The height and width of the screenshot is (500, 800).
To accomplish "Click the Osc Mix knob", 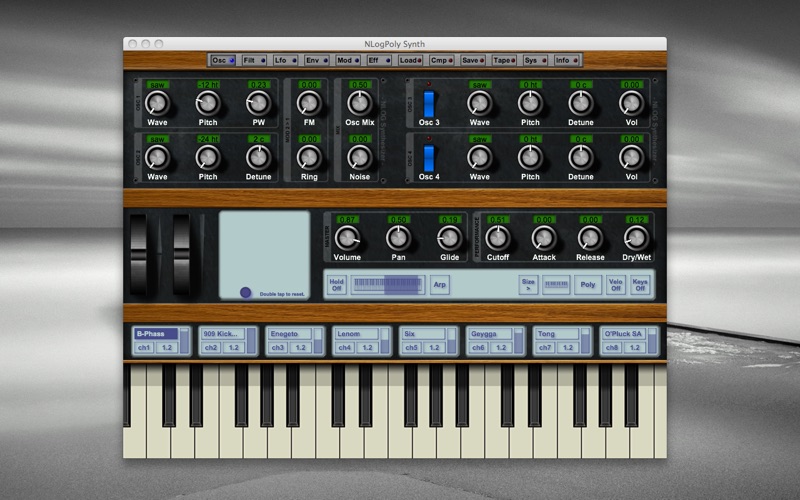I will (359, 103).
